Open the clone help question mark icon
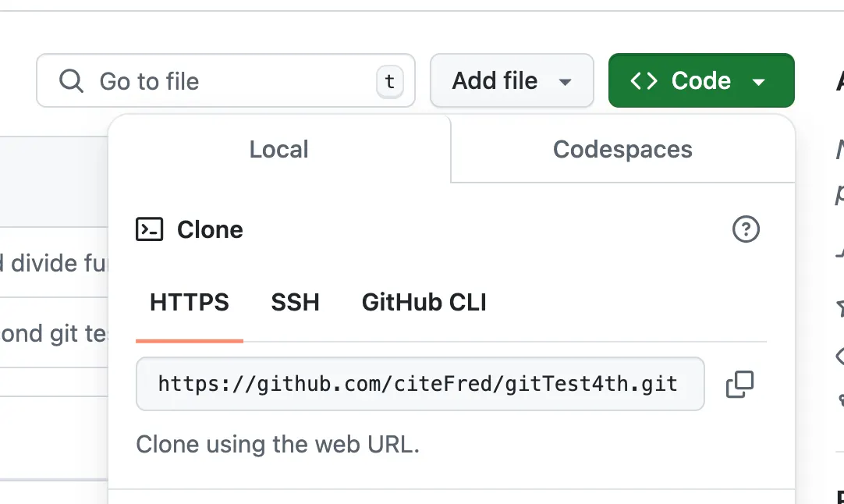The height and width of the screenshot is (504, 844). pyautogui.click(x=746, y=229)
